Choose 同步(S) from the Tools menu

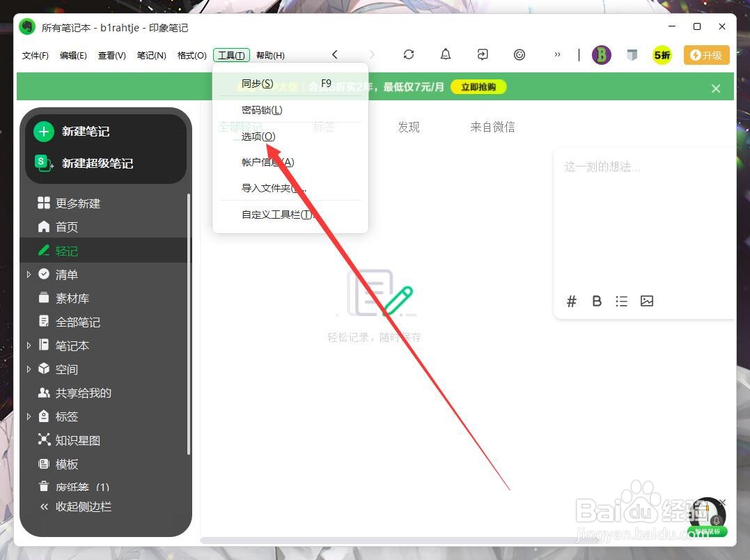(x=290, y=84)
